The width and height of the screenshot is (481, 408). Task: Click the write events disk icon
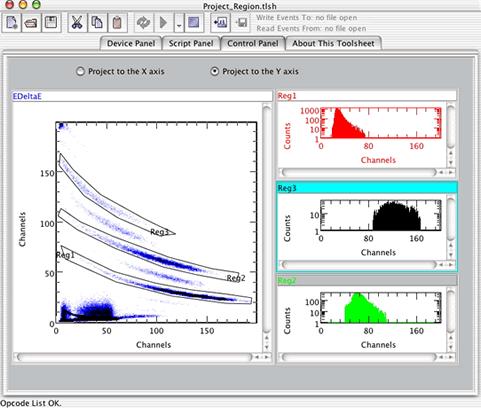tap(241, 23)
